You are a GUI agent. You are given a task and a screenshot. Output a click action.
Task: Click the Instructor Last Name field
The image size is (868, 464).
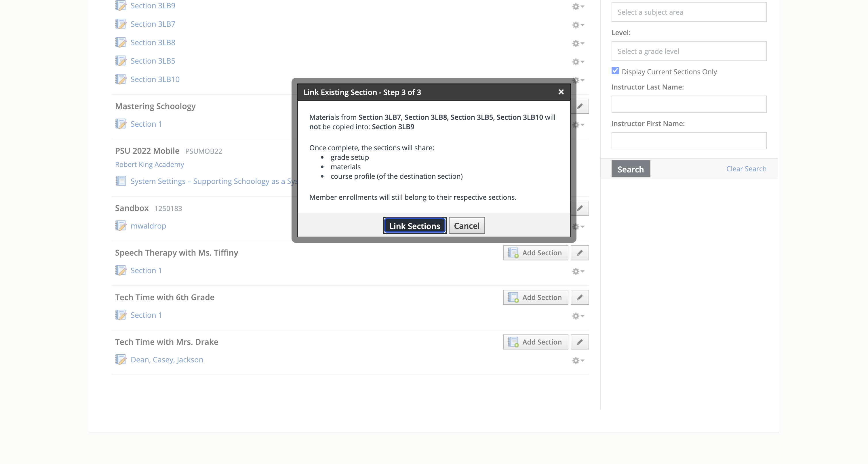(689, 104)
